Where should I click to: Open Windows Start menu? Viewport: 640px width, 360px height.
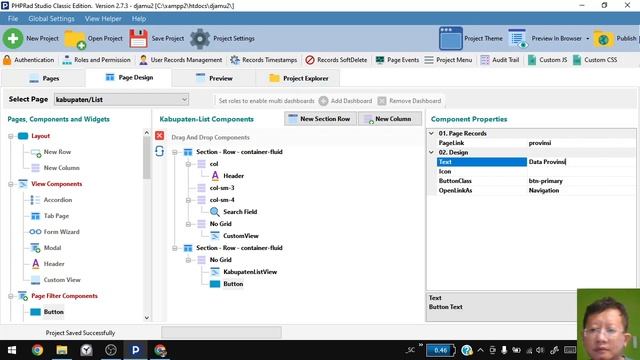pos(12,350)
